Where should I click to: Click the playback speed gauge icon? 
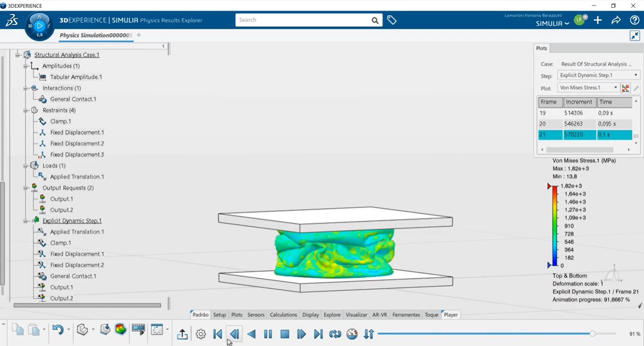pos(352,334)
